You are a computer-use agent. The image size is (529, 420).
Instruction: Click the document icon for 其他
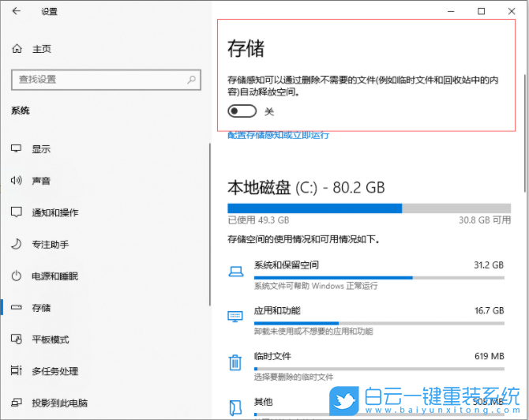(235, 408)
